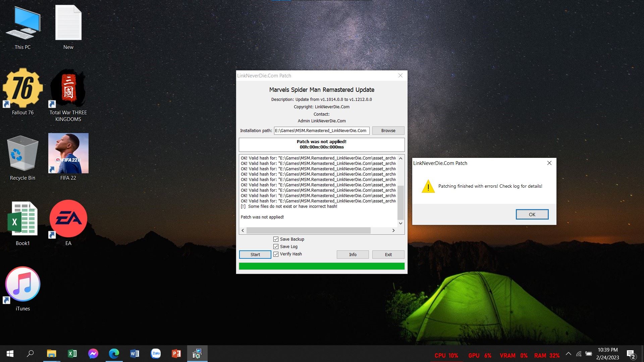Open Book1 Excel file icon
Viewport: 644px width, 362px height.
(23, 224)
